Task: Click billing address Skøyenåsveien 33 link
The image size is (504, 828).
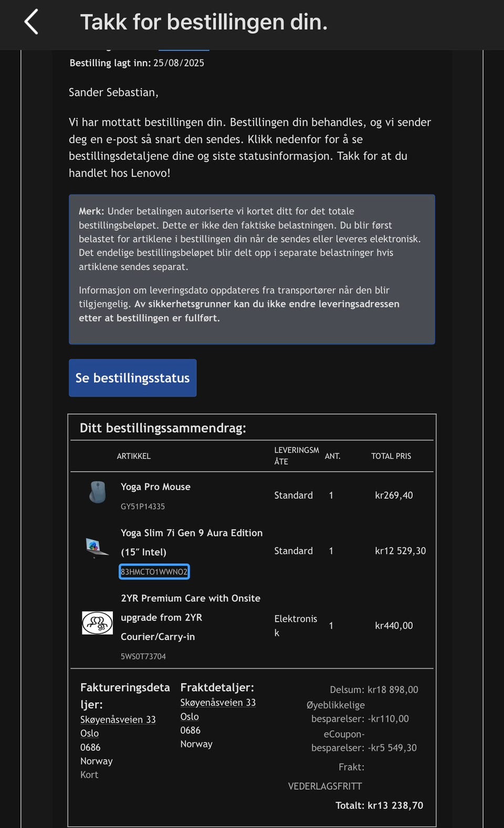Action: [x=118, y=719]
